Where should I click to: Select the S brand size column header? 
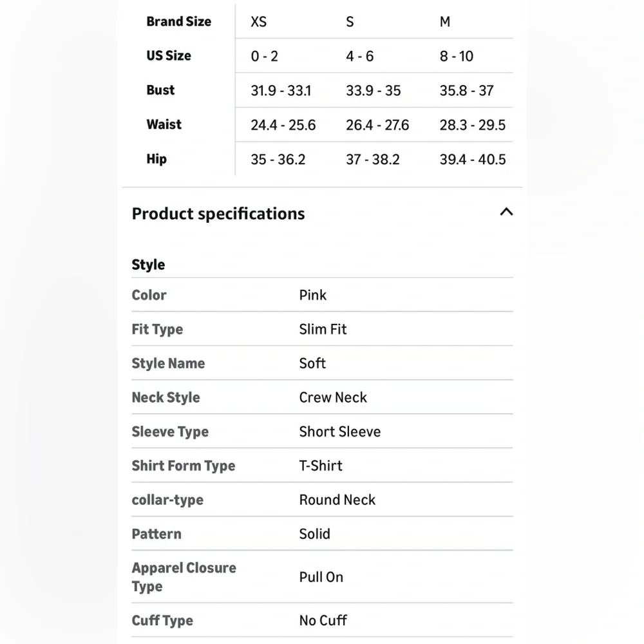(350, 22)
